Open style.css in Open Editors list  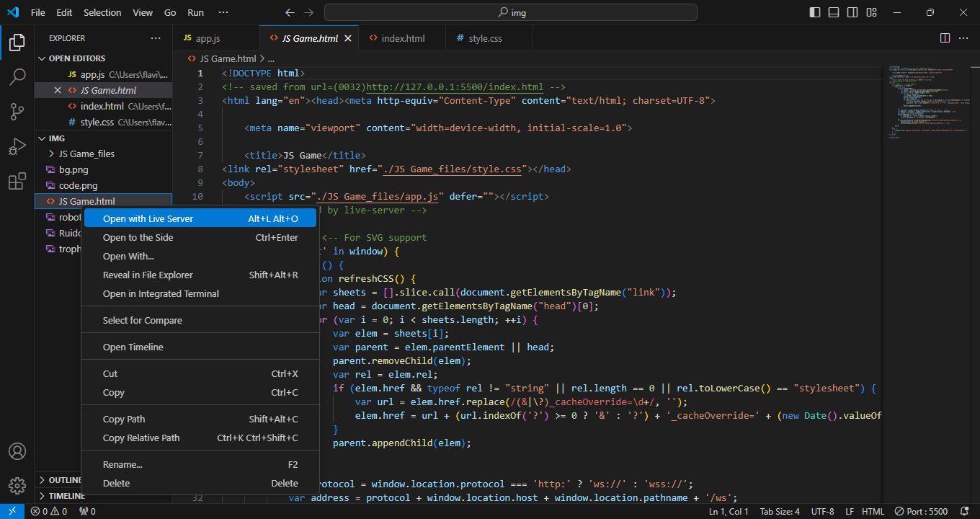click(104, 122)
